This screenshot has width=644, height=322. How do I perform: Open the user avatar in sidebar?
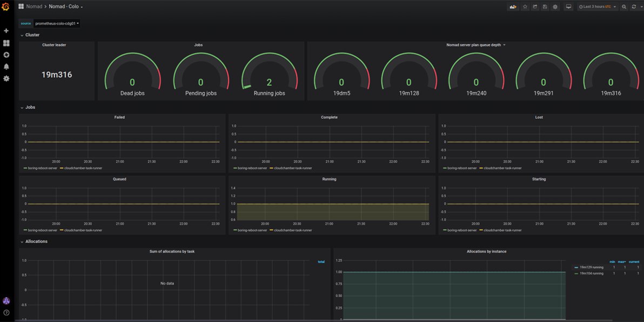pyautogui.click(x=6, y=301)
